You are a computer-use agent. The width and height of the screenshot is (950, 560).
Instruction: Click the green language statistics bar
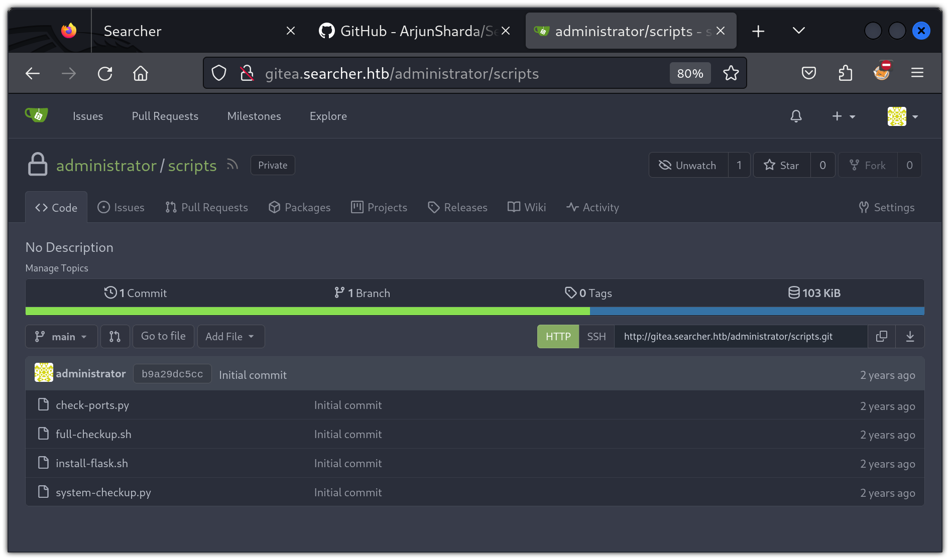[x=307, y=311]
